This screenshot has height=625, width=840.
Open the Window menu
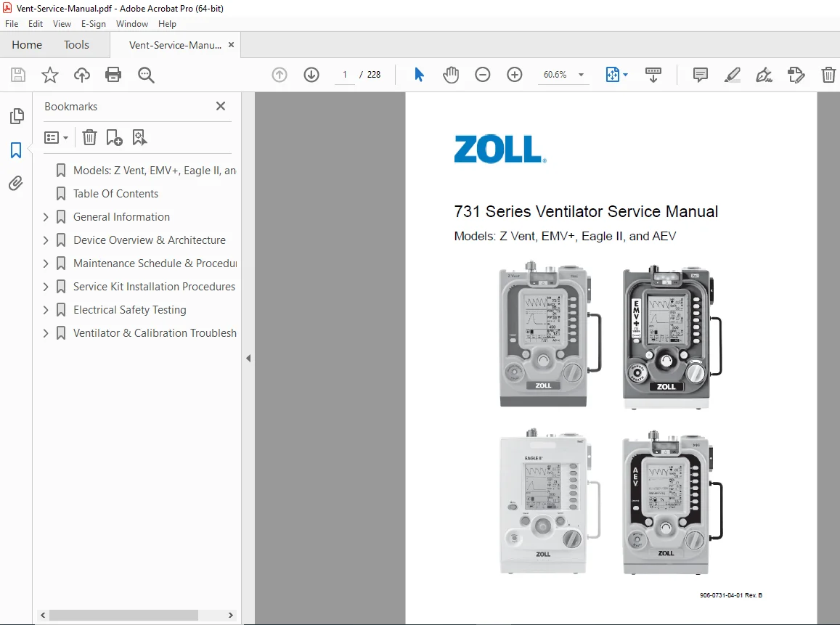tap(132, 23)
